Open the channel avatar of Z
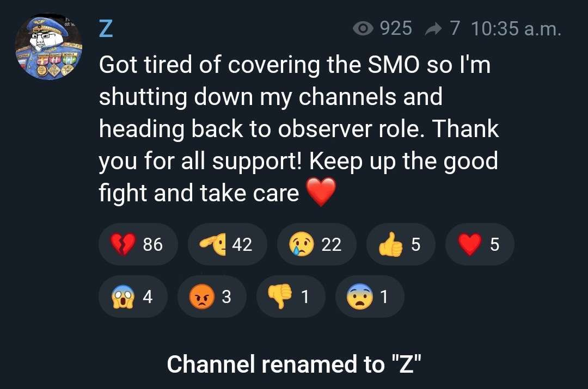Viewport: 588px width, 389px height. click(48, 47)
